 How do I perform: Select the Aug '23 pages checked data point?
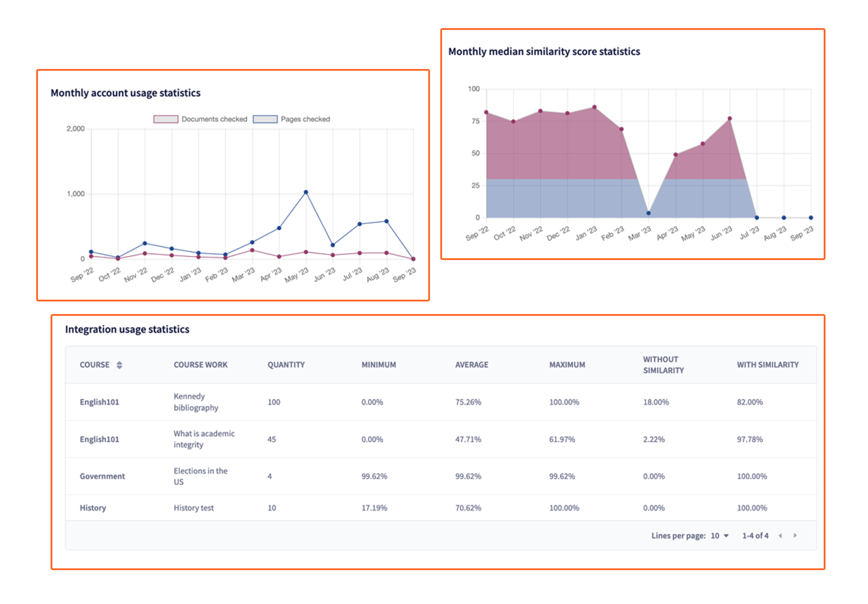(x=387, y=222)
